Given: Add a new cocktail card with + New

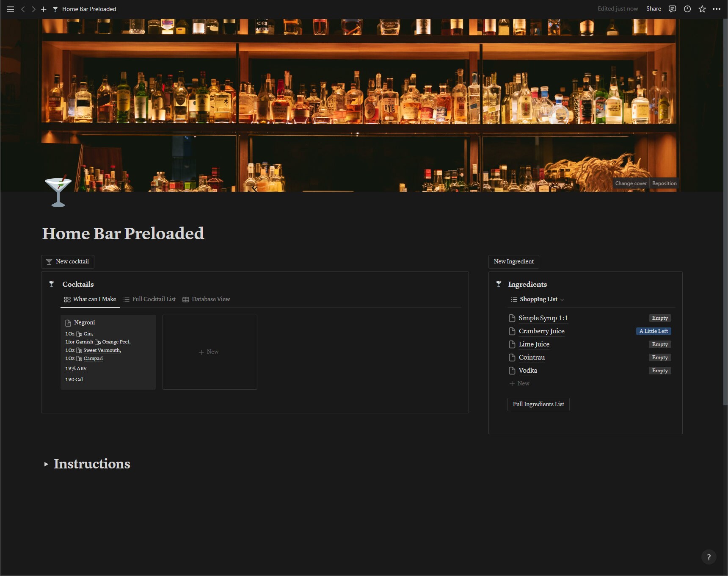Looking at the screenshot, I should (x=210, y=352).
